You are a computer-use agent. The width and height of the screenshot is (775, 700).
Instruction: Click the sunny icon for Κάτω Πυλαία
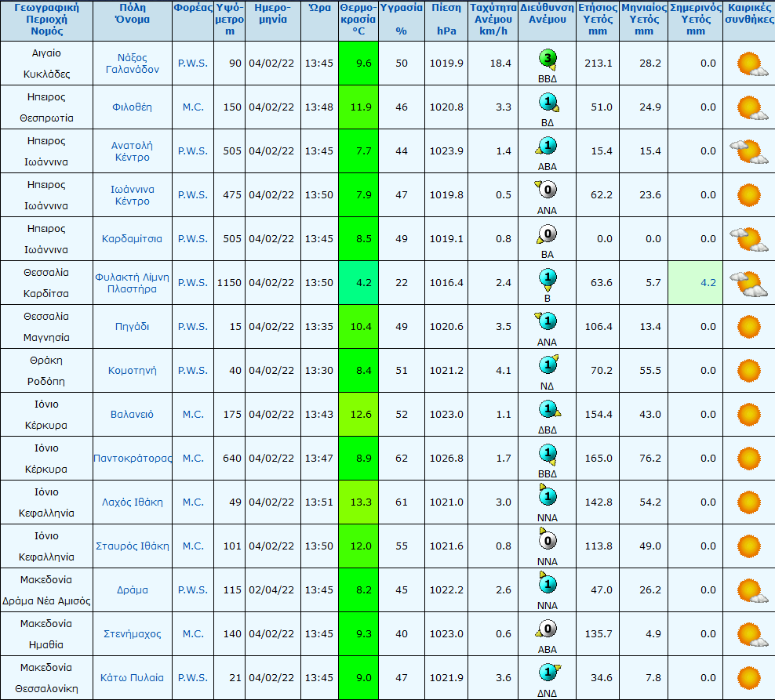pos(749,678)
